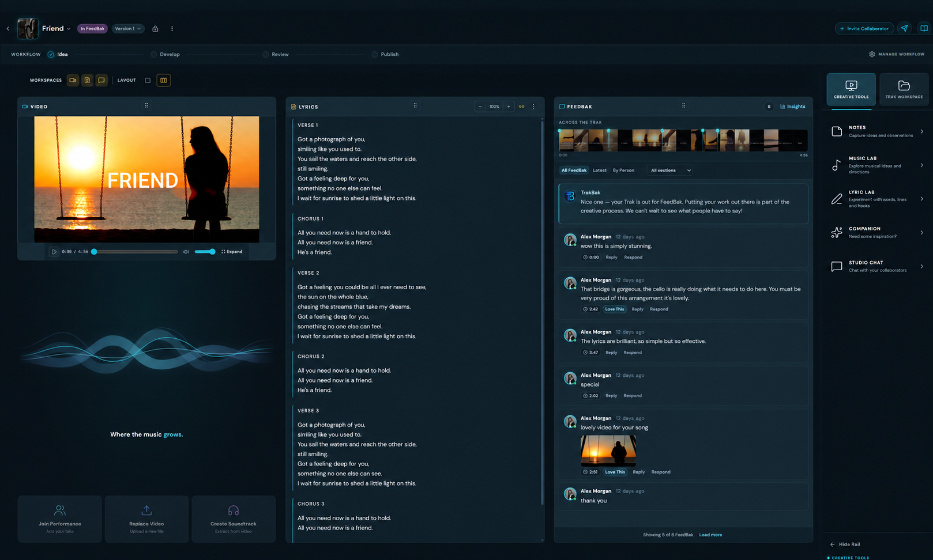Seek on the video progress bar
This screenshot has width=933, height=560.
coord(136,252)
